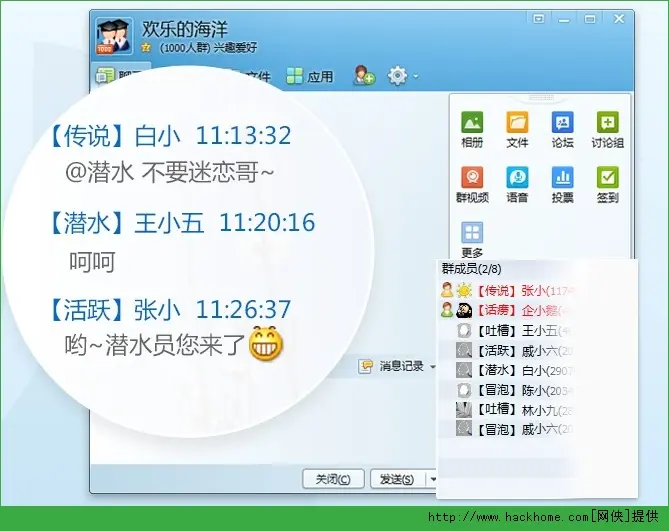Viewport: 669px width, 531px height.
Task: Click the invite member icon in toolbar
Action: coord(364,75)
